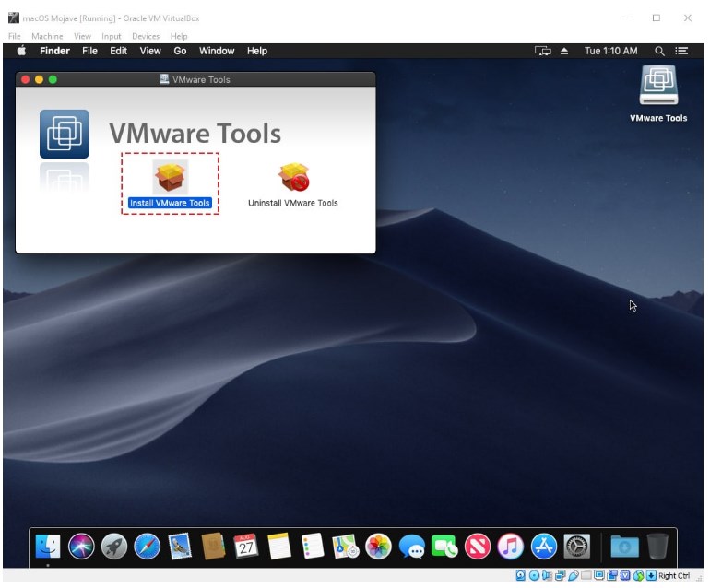This screenshot has width=710, height=588.
Task: Open the Apple menu
Action: click(21, 51)
